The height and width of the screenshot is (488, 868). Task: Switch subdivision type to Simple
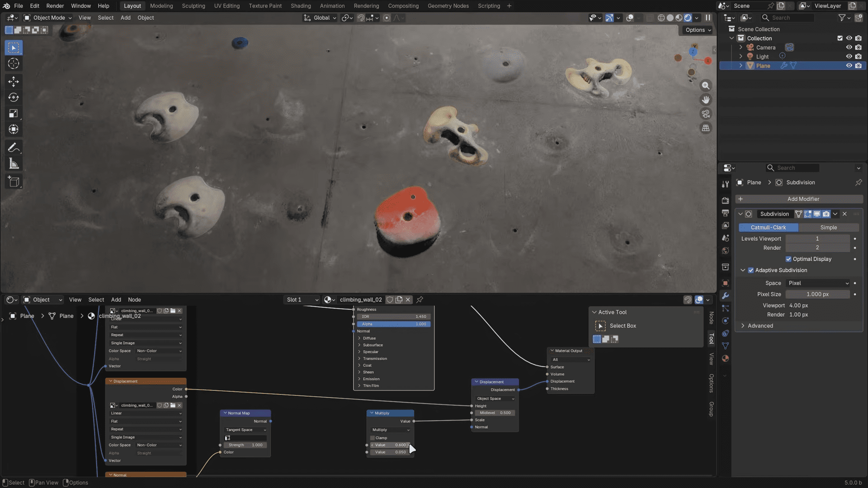[829, 227]
